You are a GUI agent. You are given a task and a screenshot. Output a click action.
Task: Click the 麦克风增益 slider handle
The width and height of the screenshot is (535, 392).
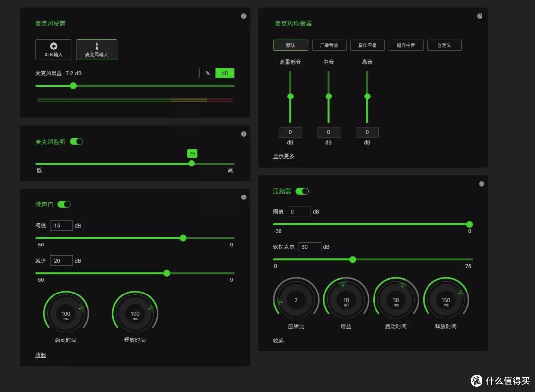click(73, 86)
